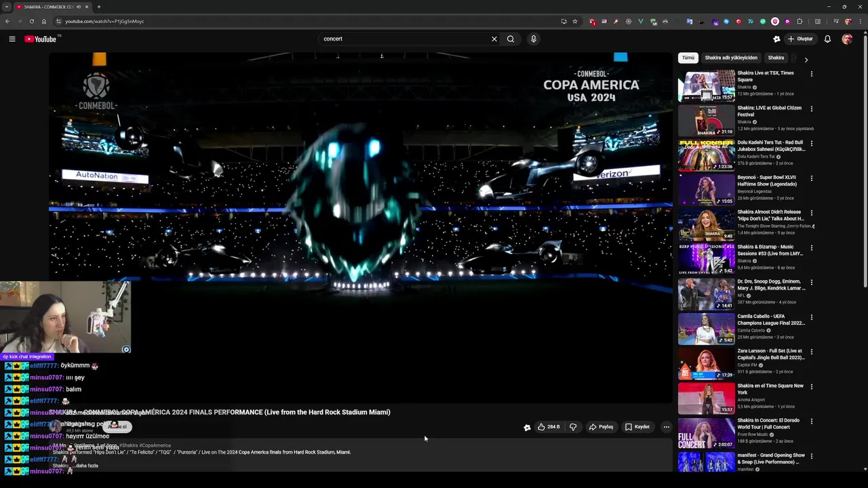The image size is (868, 488).
Task: Open options menu for Zara Larsson Full Set video
Action: pos(812,352)
